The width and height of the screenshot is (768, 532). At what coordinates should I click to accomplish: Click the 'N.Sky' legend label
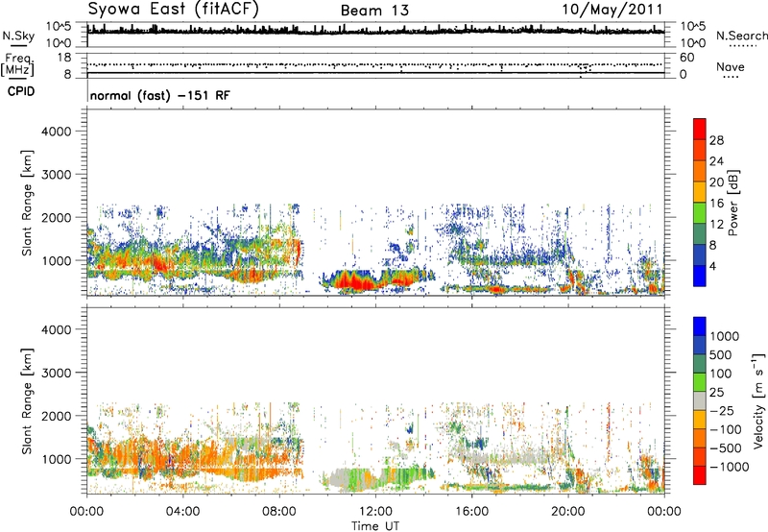(18, 36)
